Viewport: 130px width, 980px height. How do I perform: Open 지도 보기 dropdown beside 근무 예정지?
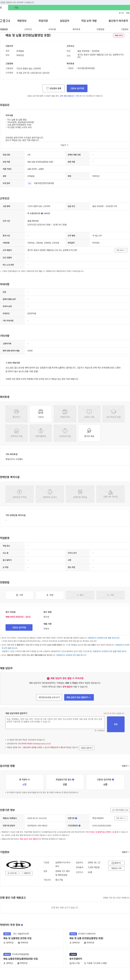[x=121, y=250]
